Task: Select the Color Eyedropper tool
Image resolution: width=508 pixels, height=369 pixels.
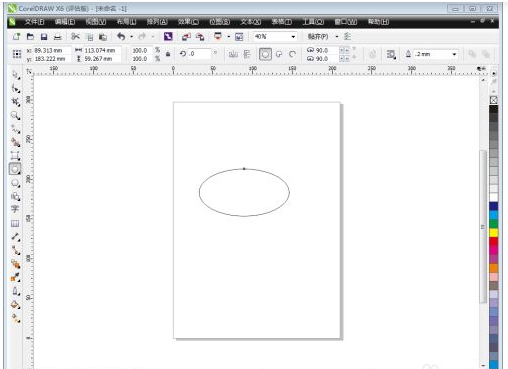Action: pos(15,277)
